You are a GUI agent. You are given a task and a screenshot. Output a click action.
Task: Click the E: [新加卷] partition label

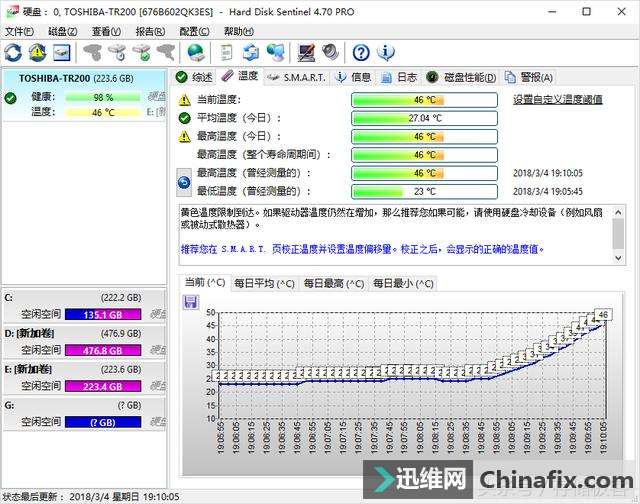(x=28, y=369)
